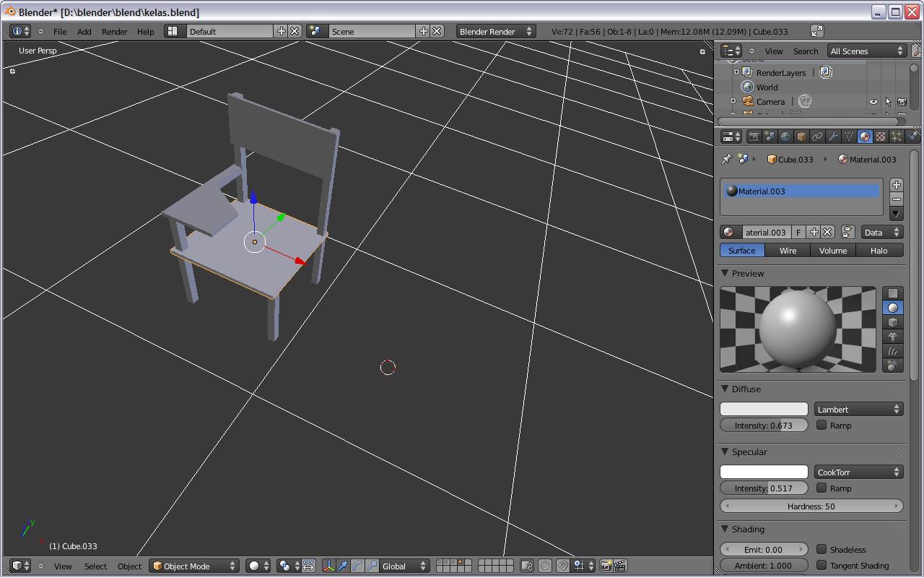
Task: Select cube preview type icon
Action: 893,322
